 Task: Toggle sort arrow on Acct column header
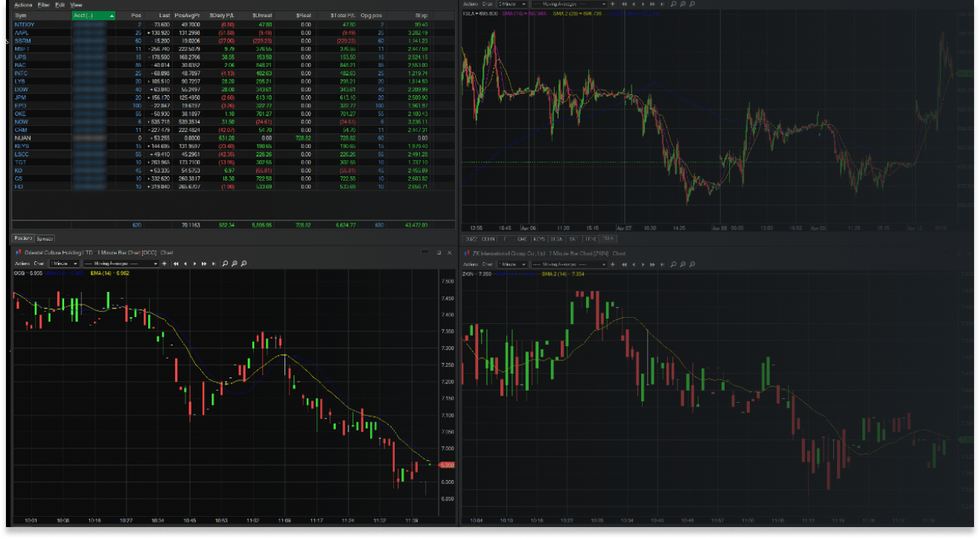(x=112, y=15)
